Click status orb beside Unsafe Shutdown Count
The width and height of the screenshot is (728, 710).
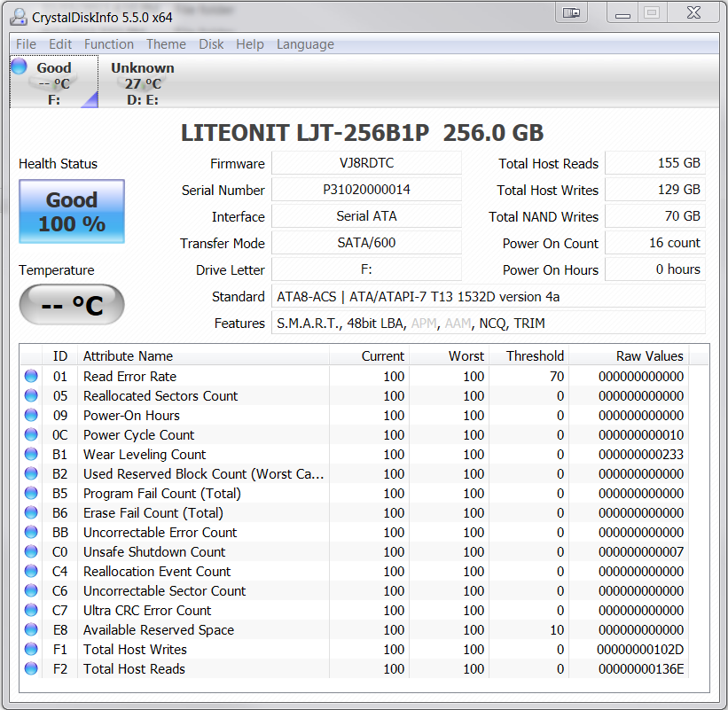pos(31,551)
